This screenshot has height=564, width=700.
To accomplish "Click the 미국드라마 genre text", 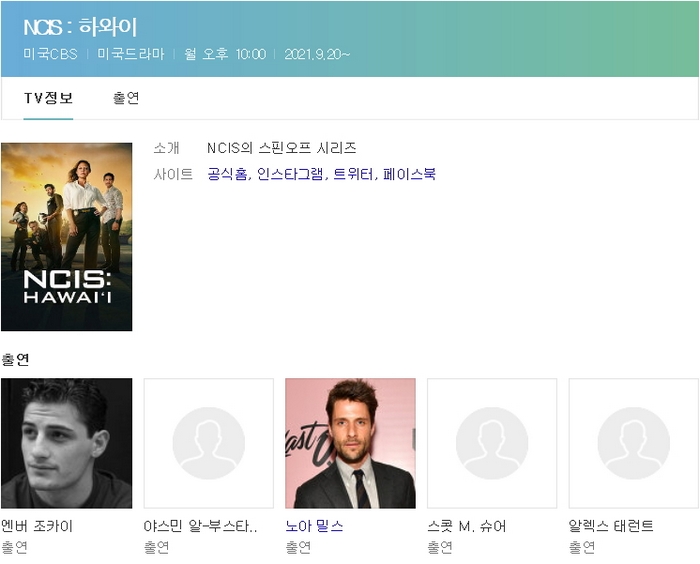I will [131, 54].
